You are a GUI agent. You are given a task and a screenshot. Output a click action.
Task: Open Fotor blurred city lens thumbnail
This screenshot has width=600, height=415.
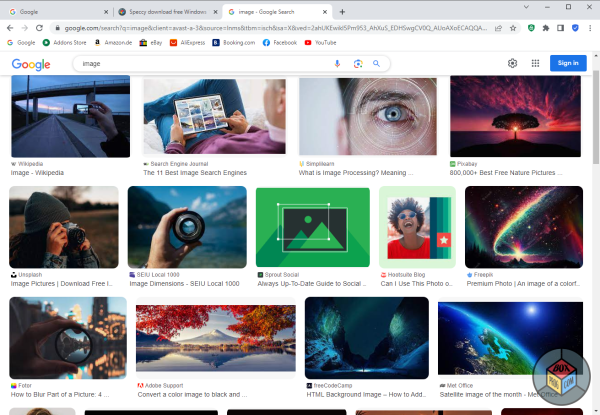[68, 338]
